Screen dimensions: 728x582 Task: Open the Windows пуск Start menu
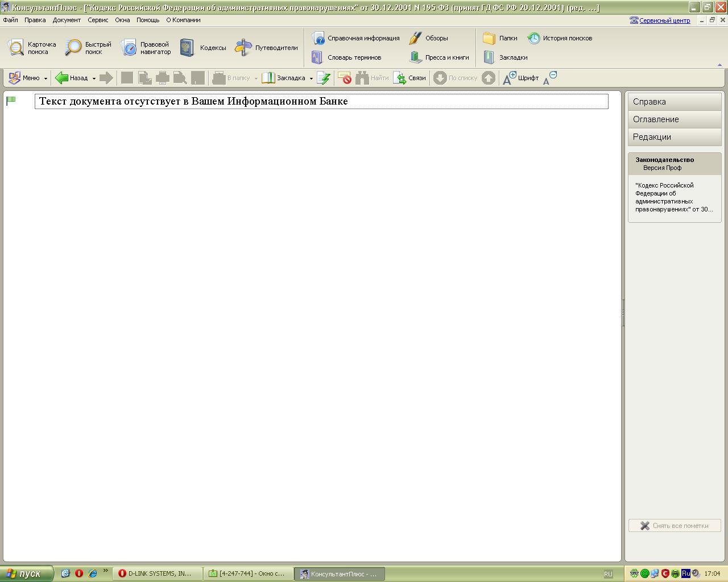pos(27,573)
